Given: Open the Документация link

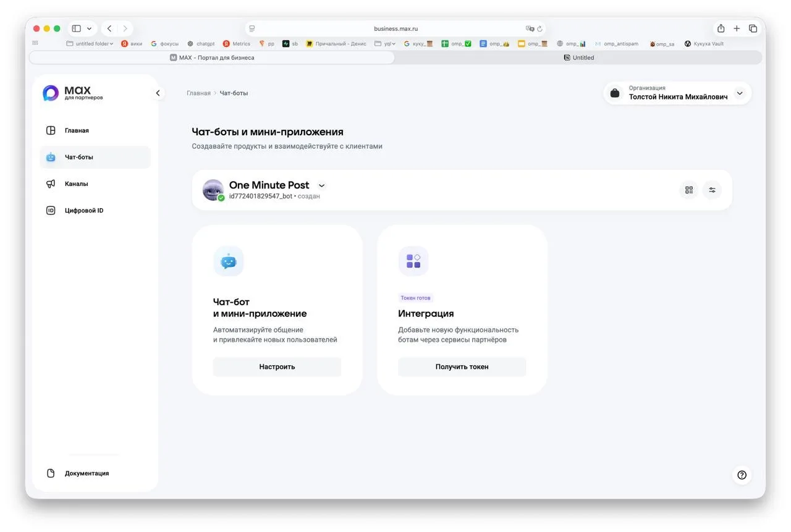Looking at the screenshot, I should (87, 473).
